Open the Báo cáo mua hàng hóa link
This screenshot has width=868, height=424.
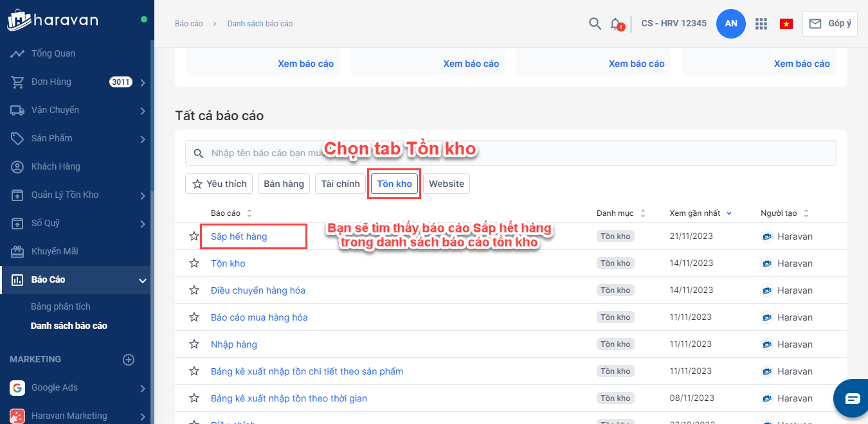click(259, 317)
